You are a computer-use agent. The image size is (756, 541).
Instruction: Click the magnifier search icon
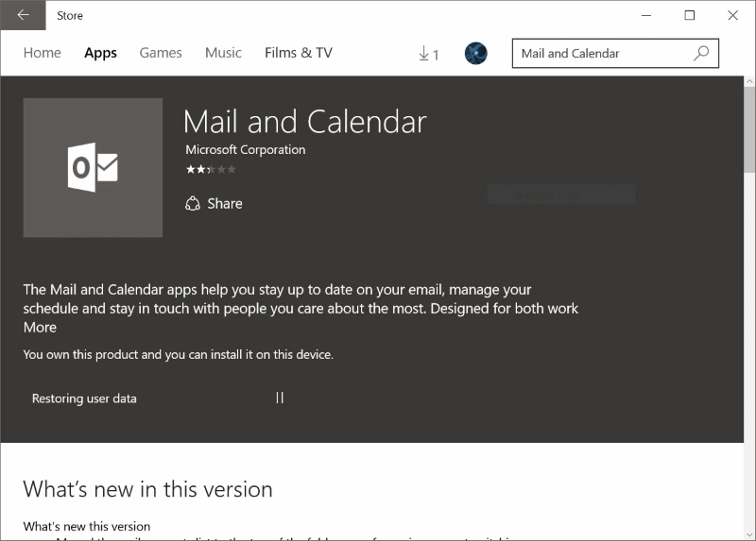click(x=701, y=53)
